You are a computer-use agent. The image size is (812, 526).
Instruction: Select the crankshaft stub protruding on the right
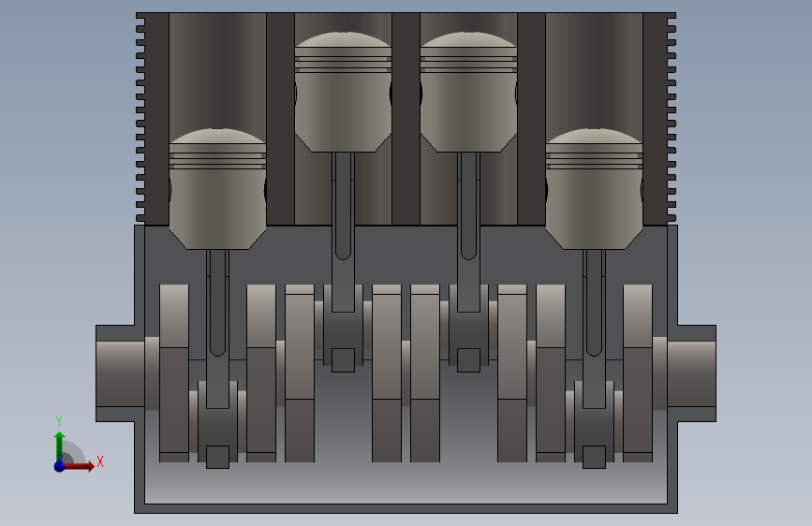pyautogui.click(x=691, y=373)
